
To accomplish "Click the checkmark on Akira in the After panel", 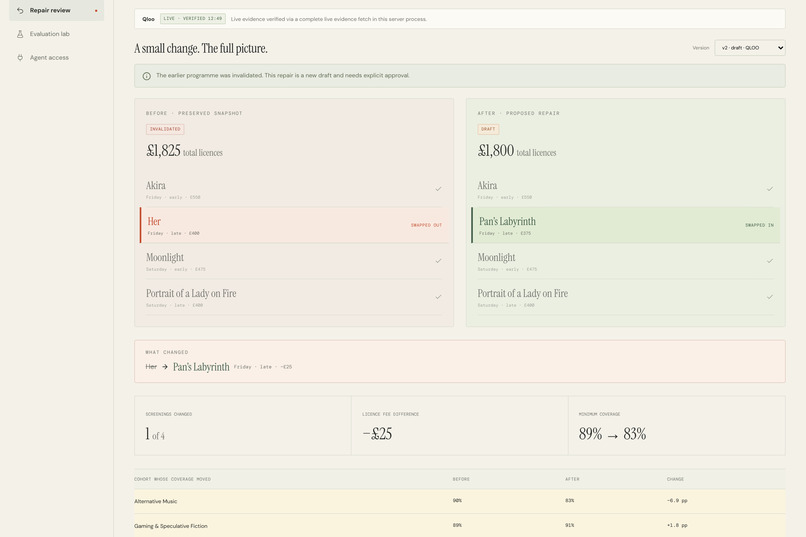I will [x=770, y=189].
